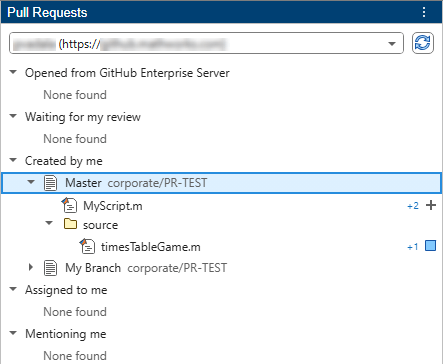The image size is (443, 364).
Task: Click the 'Mentioning me' heading
Action: coord(66,334)
